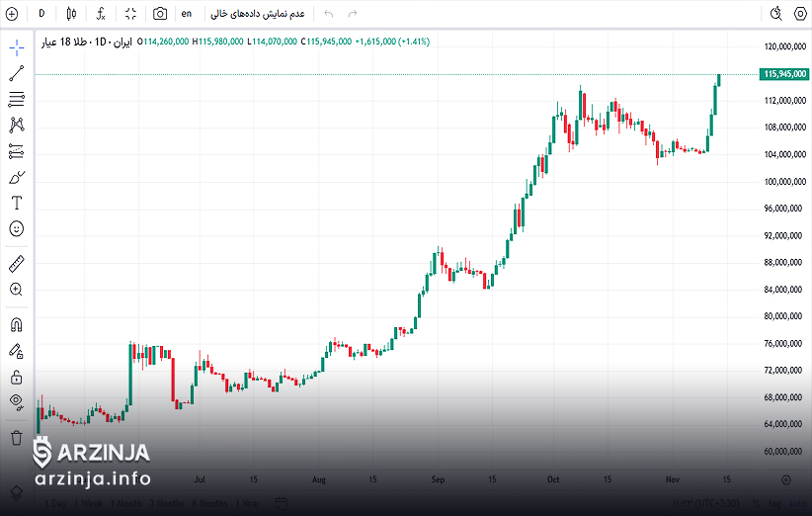Select the ruler measure tool
Screen dimensions: 812x516
(16, 263)
